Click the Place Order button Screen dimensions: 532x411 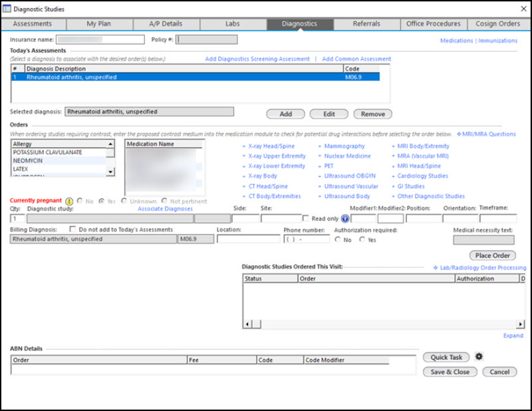point(492,255)
